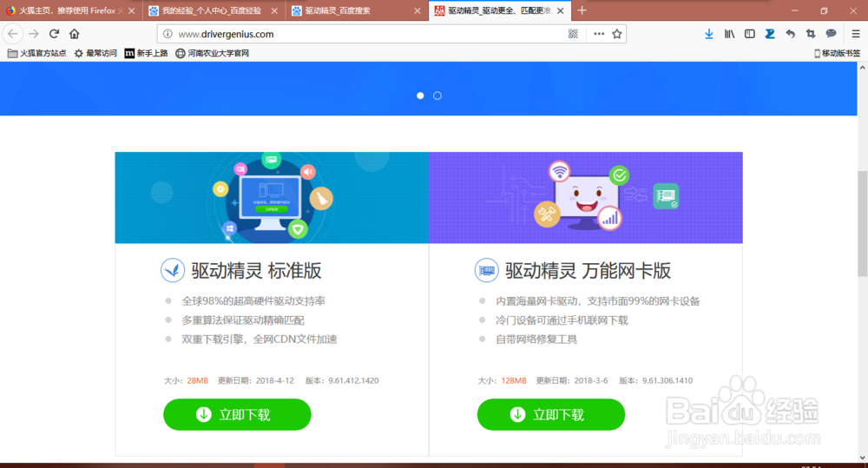Click text 冷门设备可通过手机联网下载
This screenshot has height=468, width=868.
(x=562, y=320)
